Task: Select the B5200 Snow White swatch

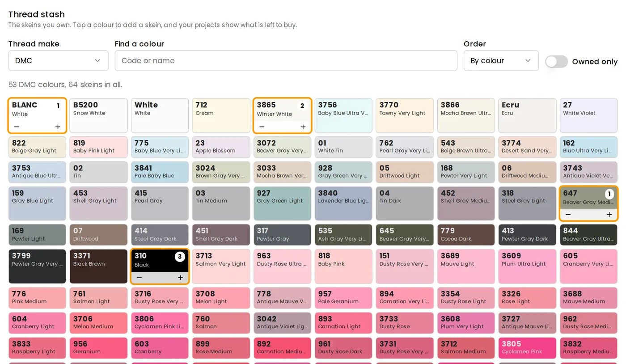Action: 98,116
